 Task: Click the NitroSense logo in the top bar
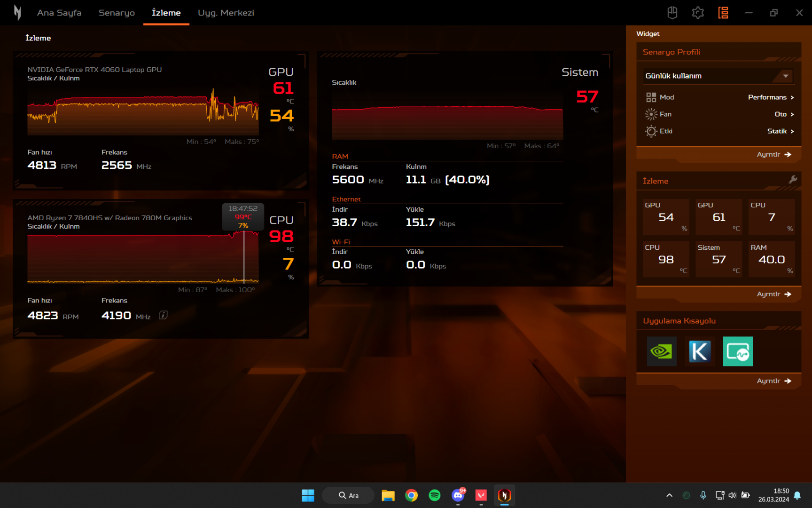(x=17, y=13)
